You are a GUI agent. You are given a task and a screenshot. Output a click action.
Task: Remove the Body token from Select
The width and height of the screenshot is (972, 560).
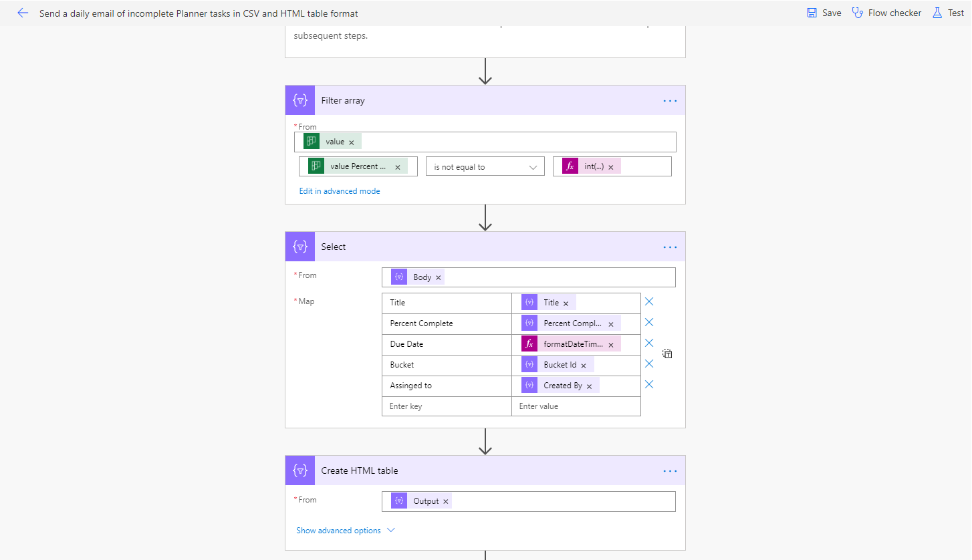point(439,278)
